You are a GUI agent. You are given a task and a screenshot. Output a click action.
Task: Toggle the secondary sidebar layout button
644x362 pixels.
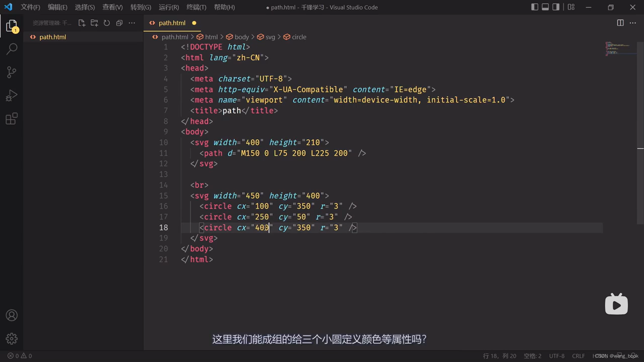(556, 7)
